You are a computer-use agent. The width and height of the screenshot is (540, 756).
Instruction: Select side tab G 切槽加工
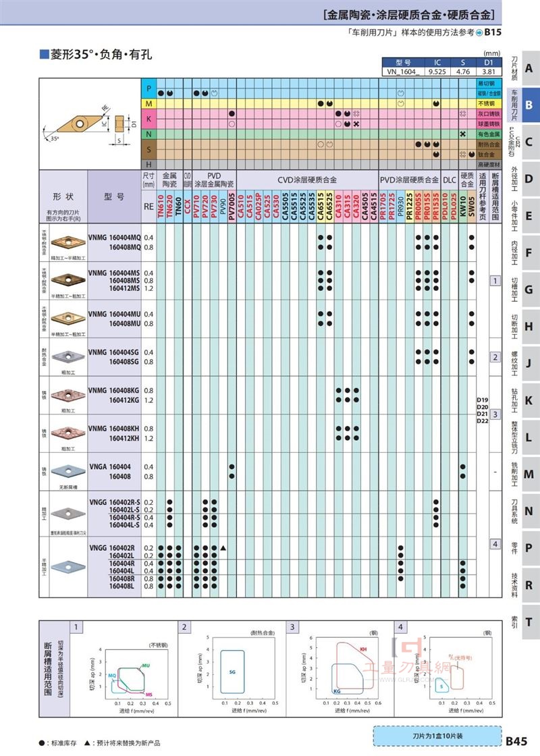click(x=523, y=290)
